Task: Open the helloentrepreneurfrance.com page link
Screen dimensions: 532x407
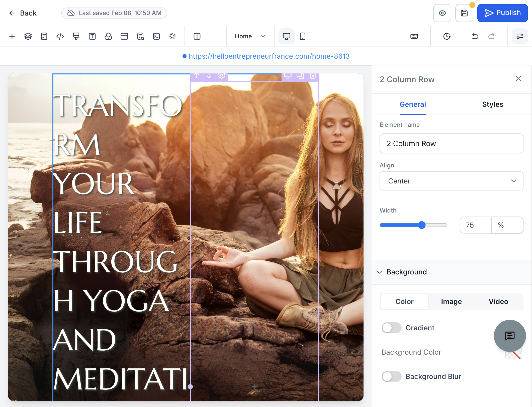Action: pyautogui.click(x=269, y=56)
